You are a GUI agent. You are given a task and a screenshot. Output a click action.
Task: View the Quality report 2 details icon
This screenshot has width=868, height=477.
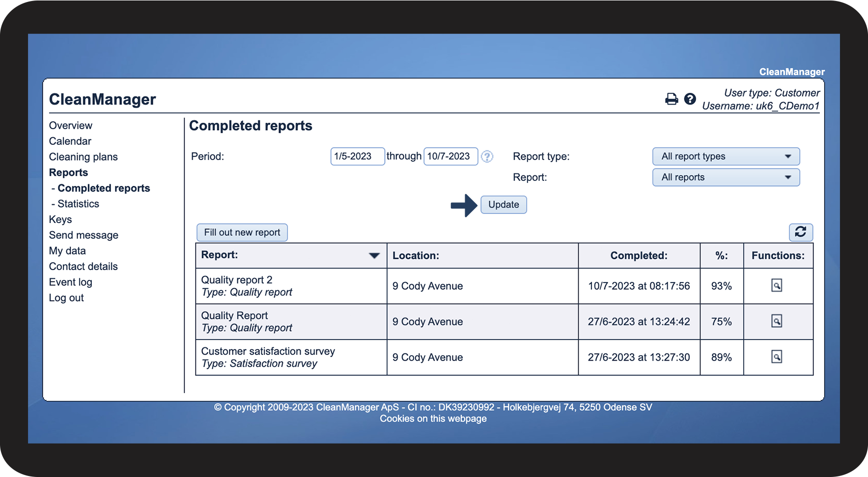[776, 285]
